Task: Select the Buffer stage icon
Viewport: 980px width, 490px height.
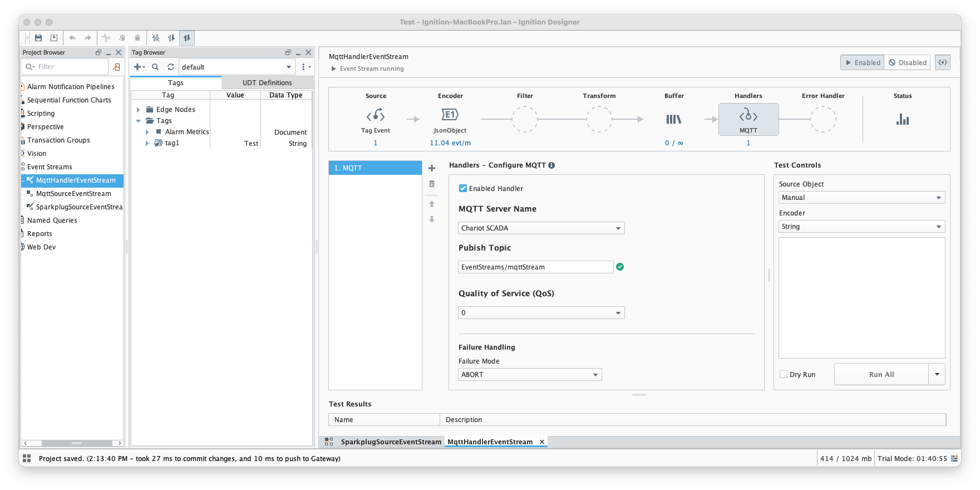Action: pyautogui.click(x=674, y=119)
